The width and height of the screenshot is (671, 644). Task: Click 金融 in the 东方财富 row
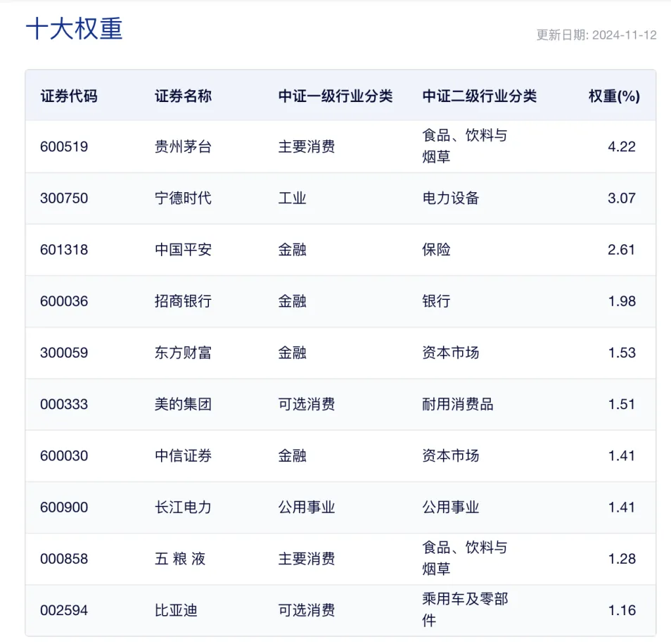tap(293, 353)
